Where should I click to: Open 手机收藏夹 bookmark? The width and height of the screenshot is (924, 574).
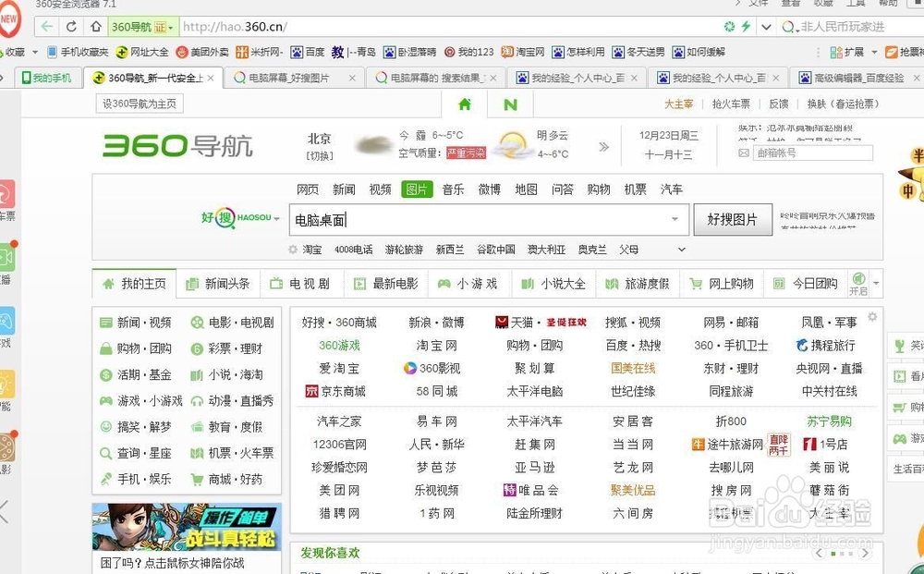coord(78,52)
